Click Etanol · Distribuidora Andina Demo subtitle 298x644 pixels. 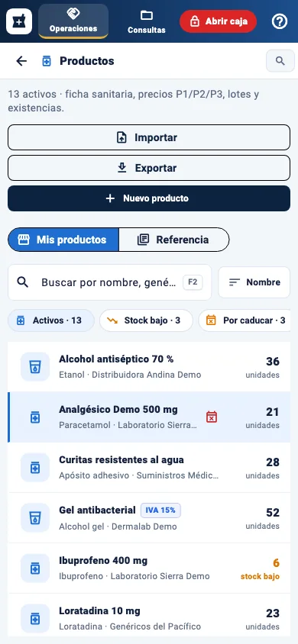pos(130,375)
